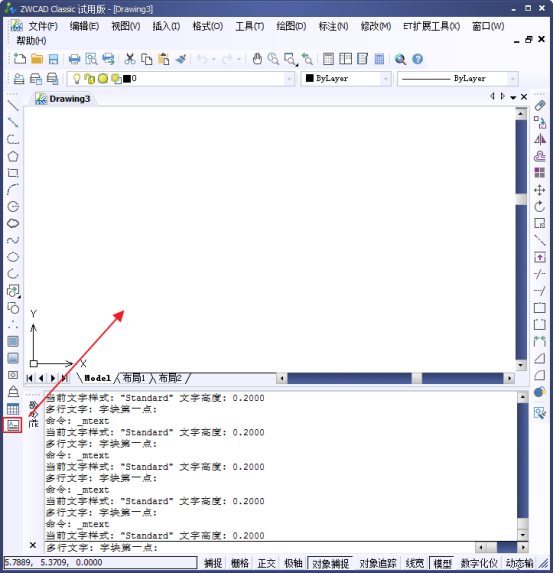Image resolution: width=554 pixels, height=573 pixels.
Task: Expand the ByLayer linetype dropdown
Action: (513, 79)
